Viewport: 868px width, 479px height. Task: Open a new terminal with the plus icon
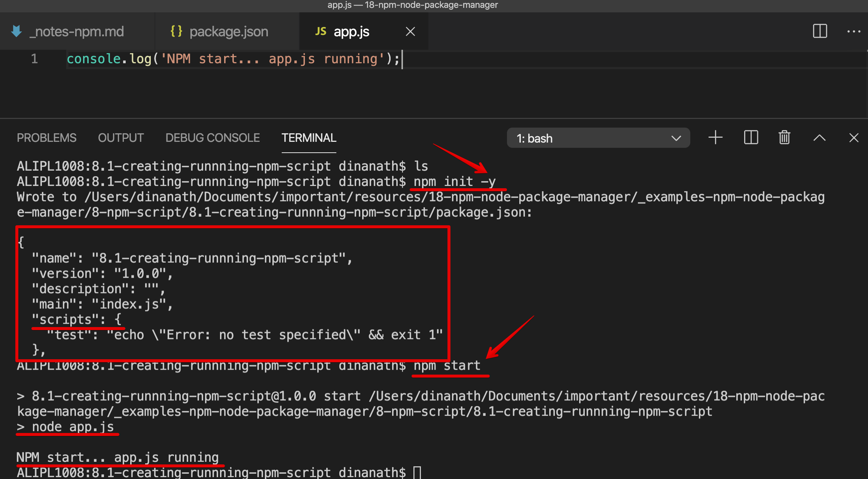(715, 138)
